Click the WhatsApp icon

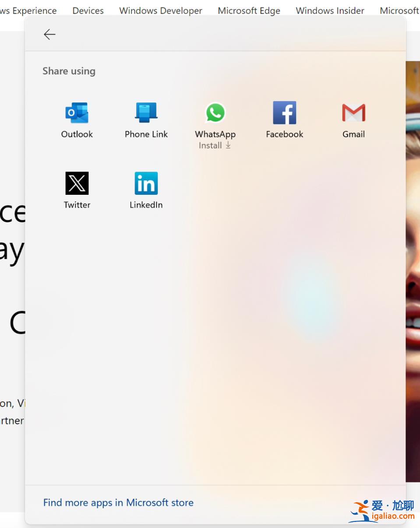pyautogui.click(x=215, y=112)
